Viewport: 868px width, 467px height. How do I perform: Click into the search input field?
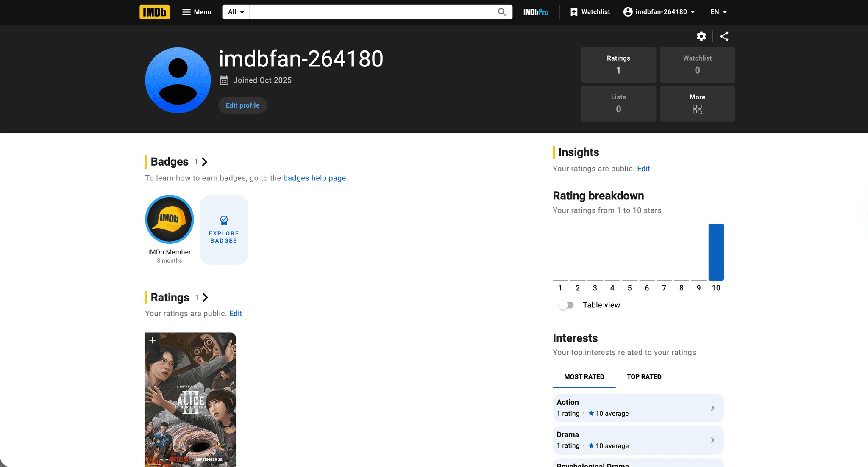373,12
